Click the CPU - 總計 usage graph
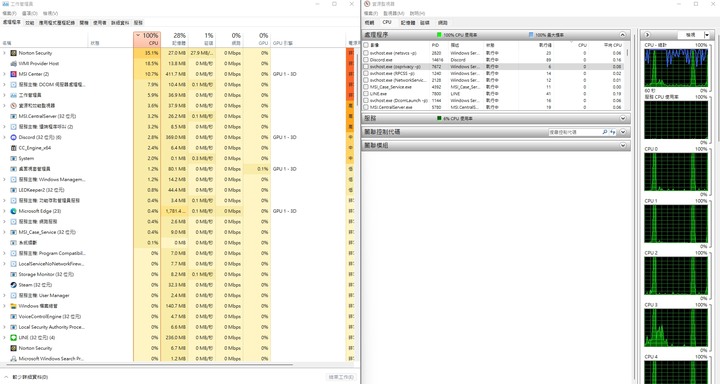This screenshot has height=384, width=720. [676, 68]
